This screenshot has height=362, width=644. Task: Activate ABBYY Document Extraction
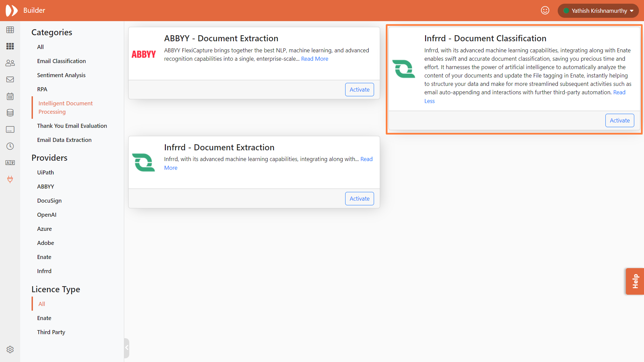359,90
